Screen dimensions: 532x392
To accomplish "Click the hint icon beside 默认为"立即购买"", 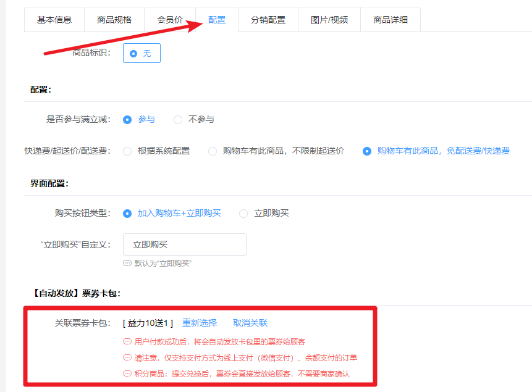I will click(127, 263).
